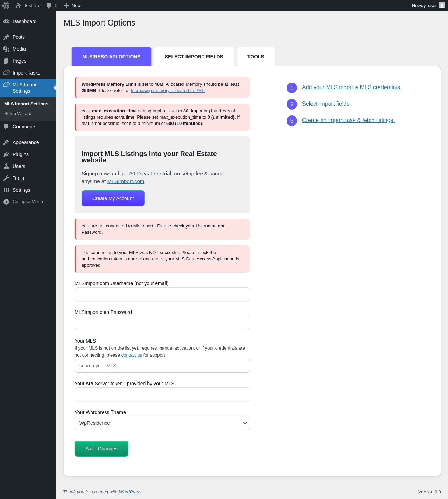Open Create an import task & fetch listings link

(348, 120)
